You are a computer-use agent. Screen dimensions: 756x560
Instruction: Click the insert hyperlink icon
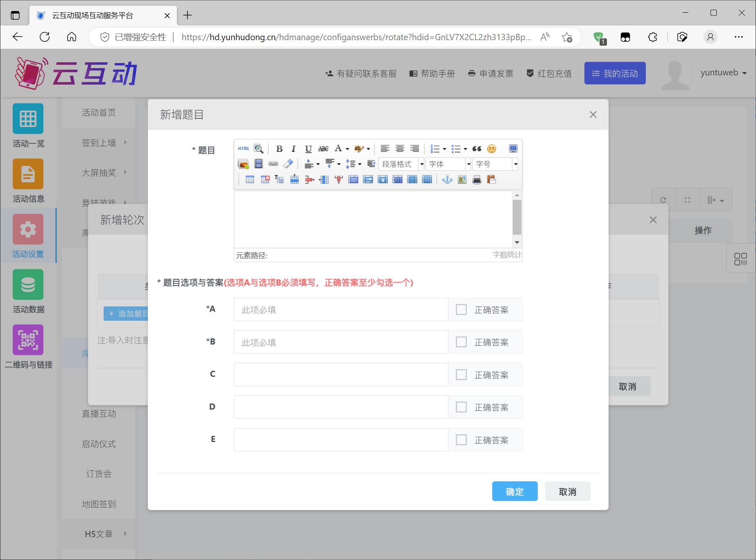coord(273,164)
